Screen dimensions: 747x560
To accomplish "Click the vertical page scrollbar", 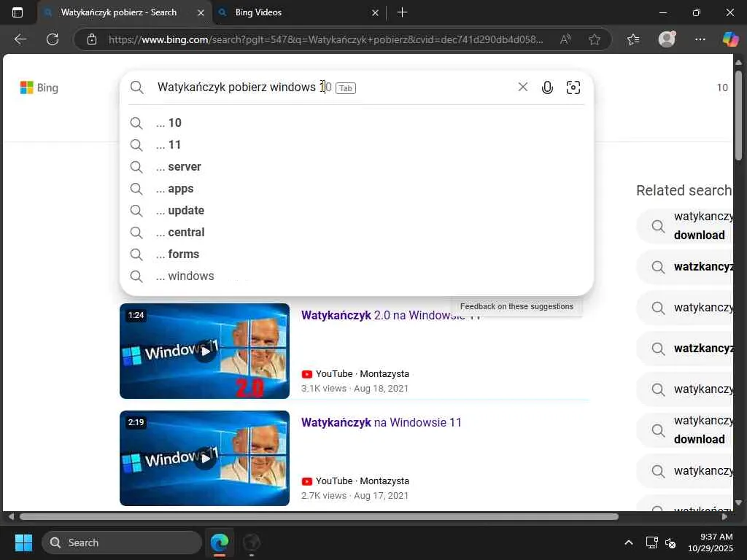I will [738, 116].
